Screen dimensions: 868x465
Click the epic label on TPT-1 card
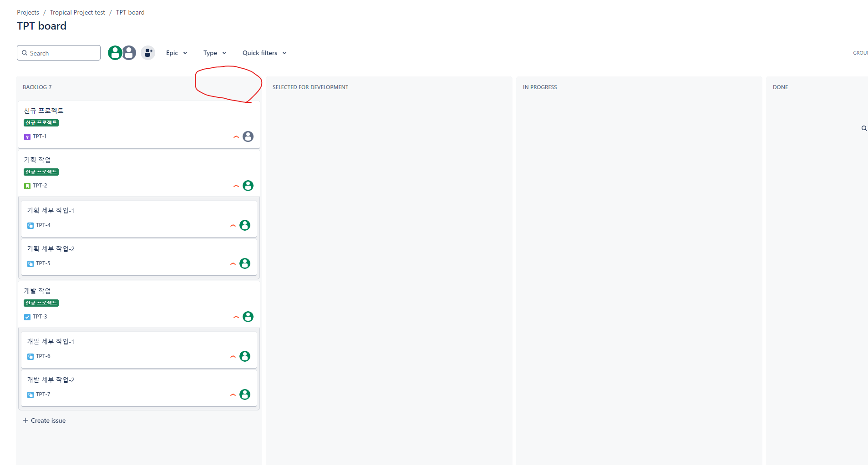pyautogui.click(x=41, y=123)
